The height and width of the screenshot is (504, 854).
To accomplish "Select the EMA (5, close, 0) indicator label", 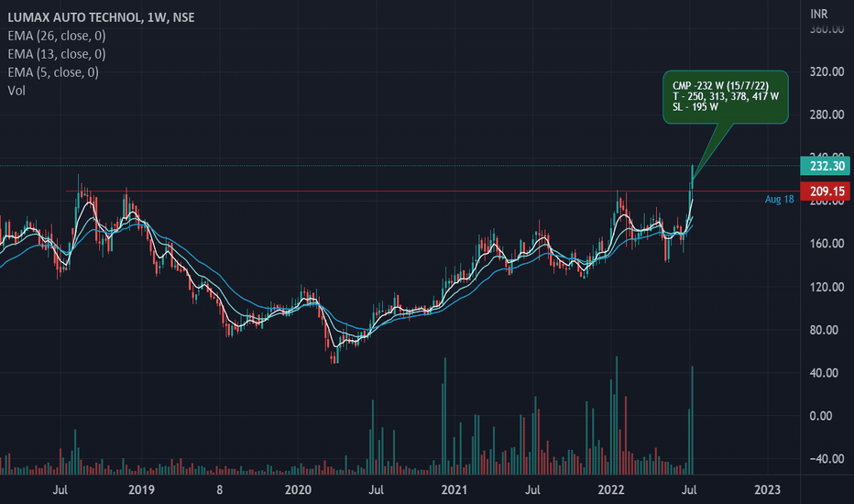I will point(53,72).
